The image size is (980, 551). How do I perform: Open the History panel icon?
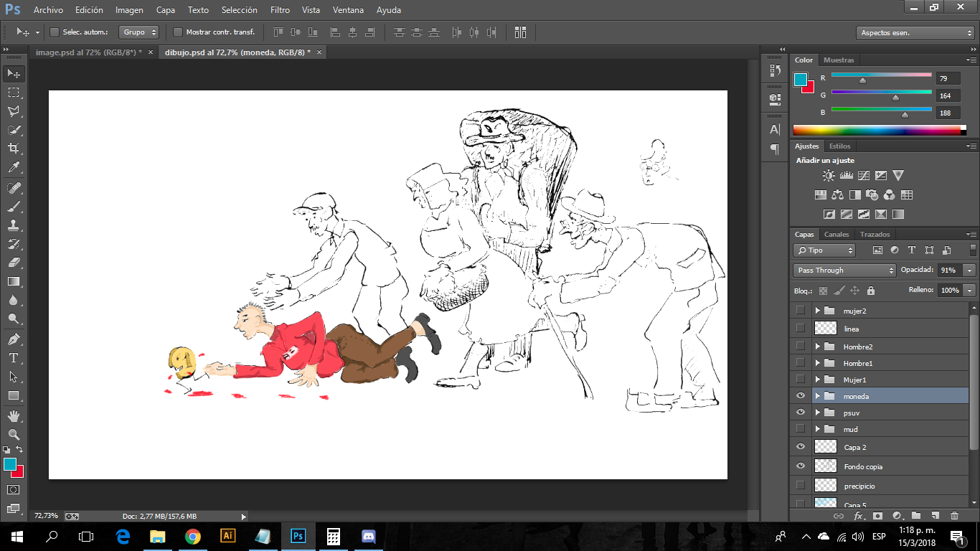[775, 70]
